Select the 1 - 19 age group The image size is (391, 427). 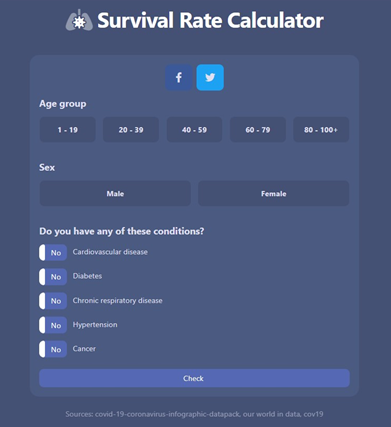point(68,130)
